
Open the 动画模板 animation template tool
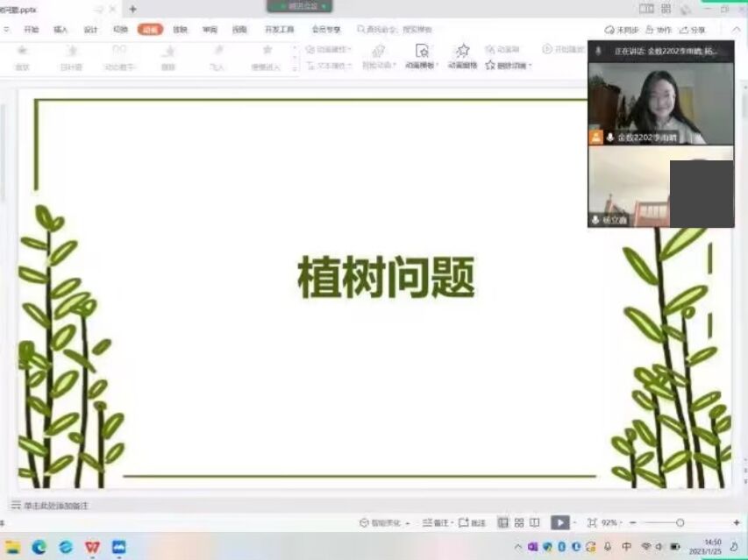point(422,54)
